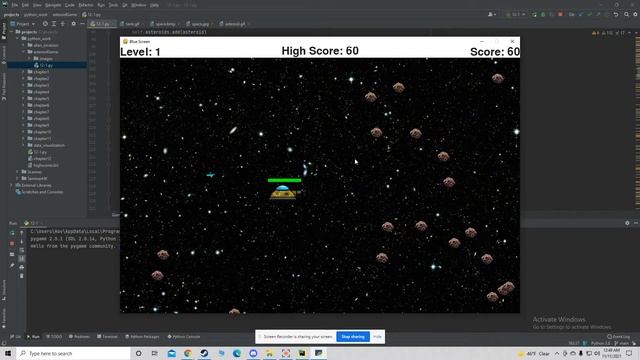Expand the images folder
640x360 pixels.
point(29,58)
